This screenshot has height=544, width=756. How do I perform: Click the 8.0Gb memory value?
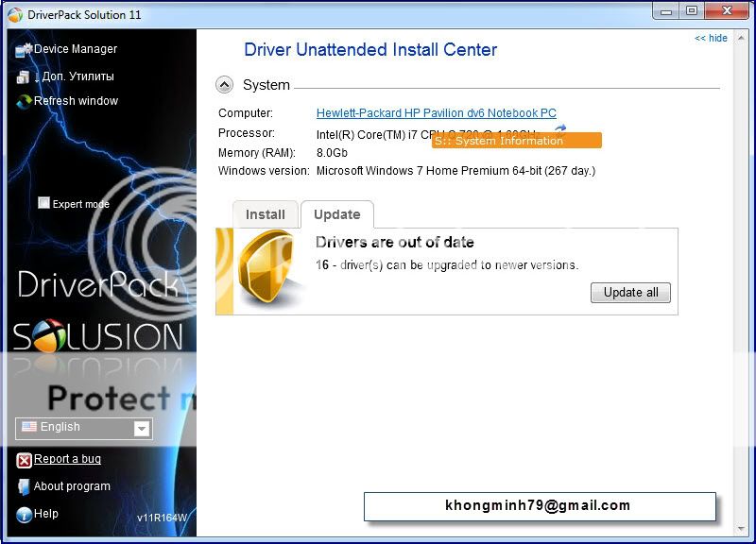[332, 153]
